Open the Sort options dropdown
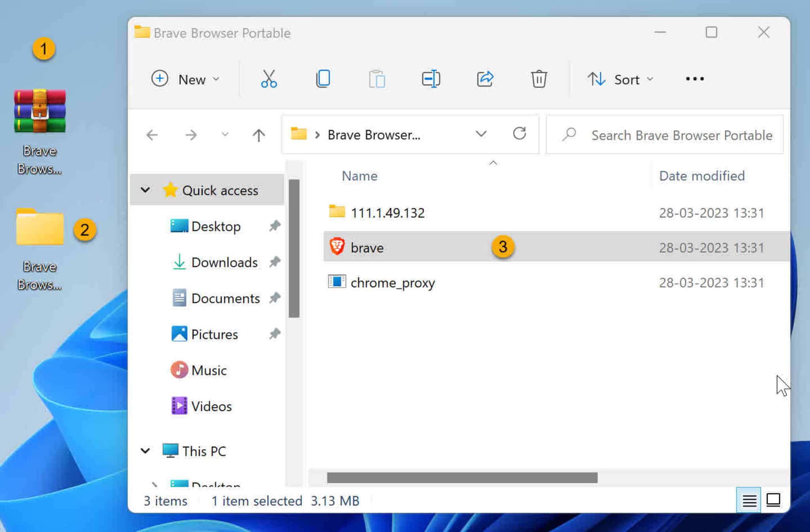The height and width of the screenshot is (532, 810). [x=620, y=79]
